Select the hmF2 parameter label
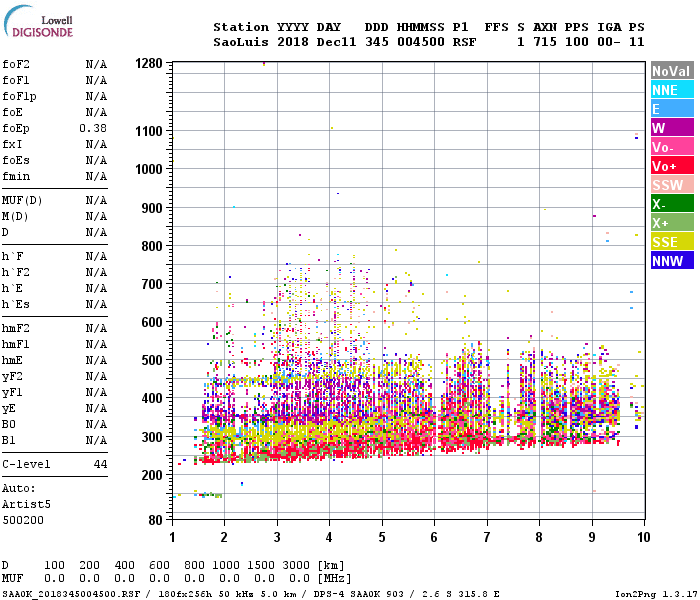The width and height of the screenshot is (700, 600). pyautogui.click(x=16, y=329)
